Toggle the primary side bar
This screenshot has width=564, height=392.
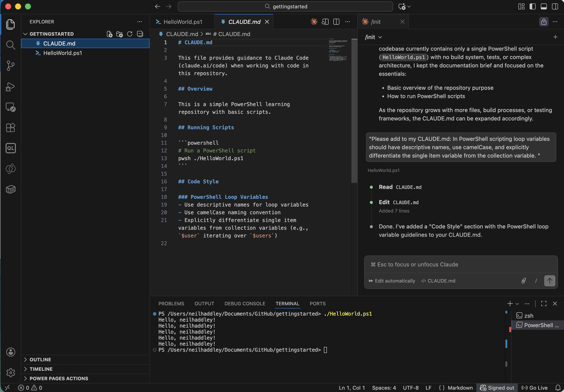coord(533,7)
